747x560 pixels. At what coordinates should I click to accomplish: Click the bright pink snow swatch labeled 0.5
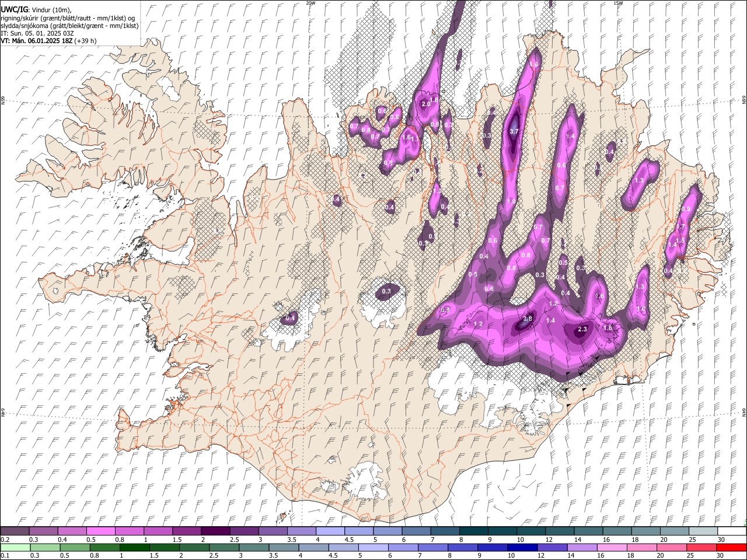pos(100,531)
